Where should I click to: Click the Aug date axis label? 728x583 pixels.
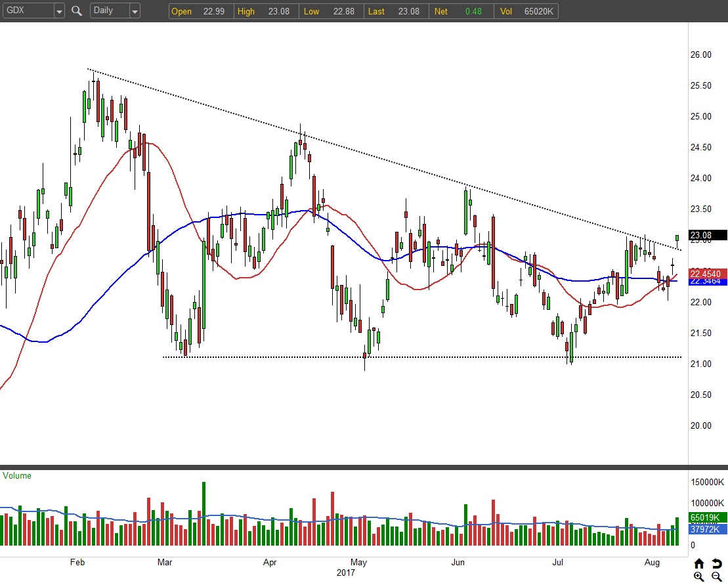pyautogui.click(x=652, y=562)
